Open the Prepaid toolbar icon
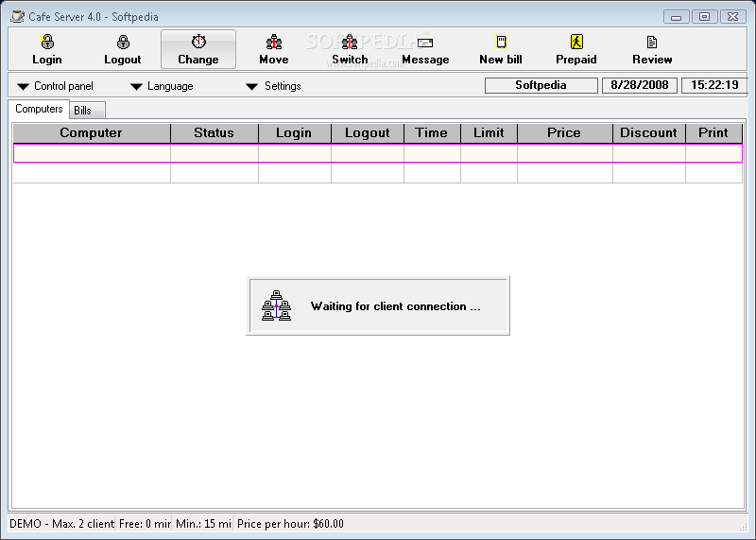This screenshot has width=756, height=540. (576, 42)
